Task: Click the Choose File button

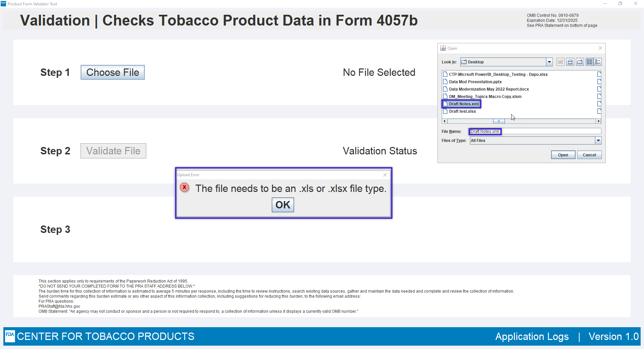Action: (x=113, y=72)
